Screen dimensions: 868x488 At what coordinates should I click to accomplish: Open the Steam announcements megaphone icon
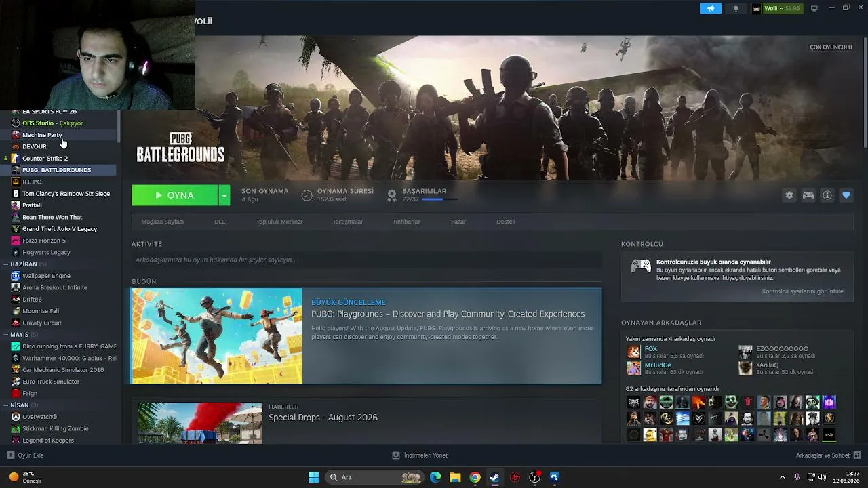coord(711,9)
